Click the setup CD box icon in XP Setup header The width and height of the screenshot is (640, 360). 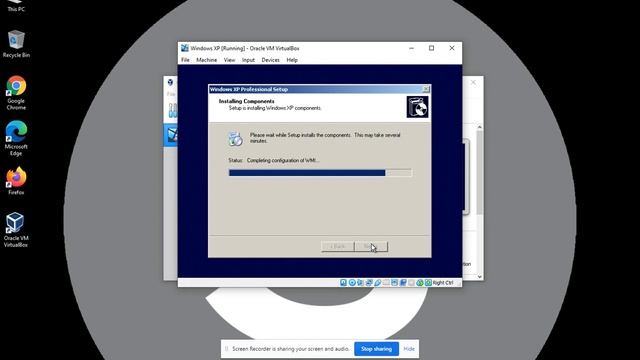point(417,107)
